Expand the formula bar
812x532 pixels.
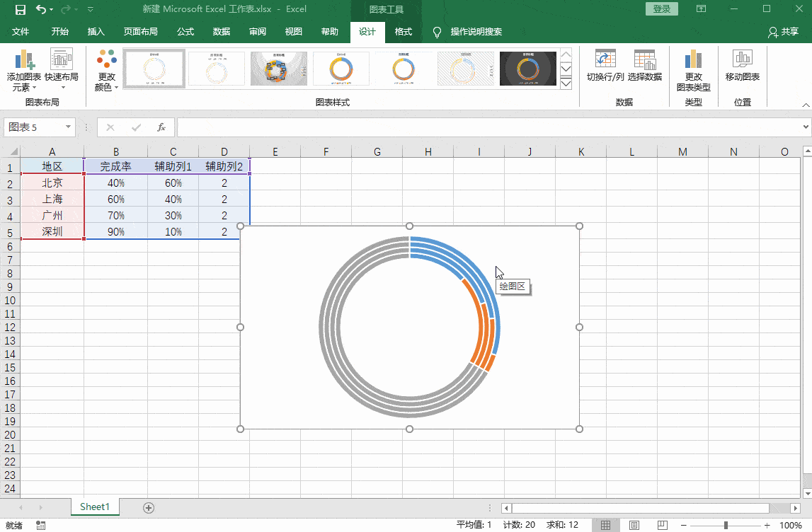pos(806,127)
